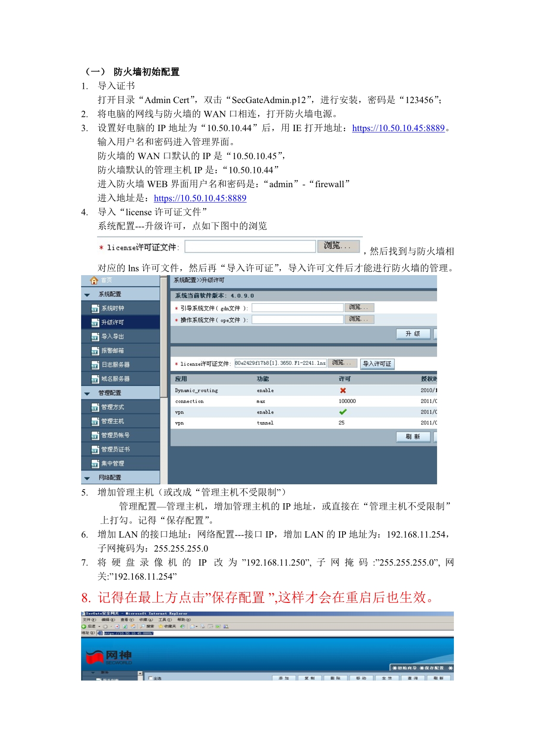535x756 pixels.
Task: Click the red X for Dynamic_routing license
Action: point(343,390)
